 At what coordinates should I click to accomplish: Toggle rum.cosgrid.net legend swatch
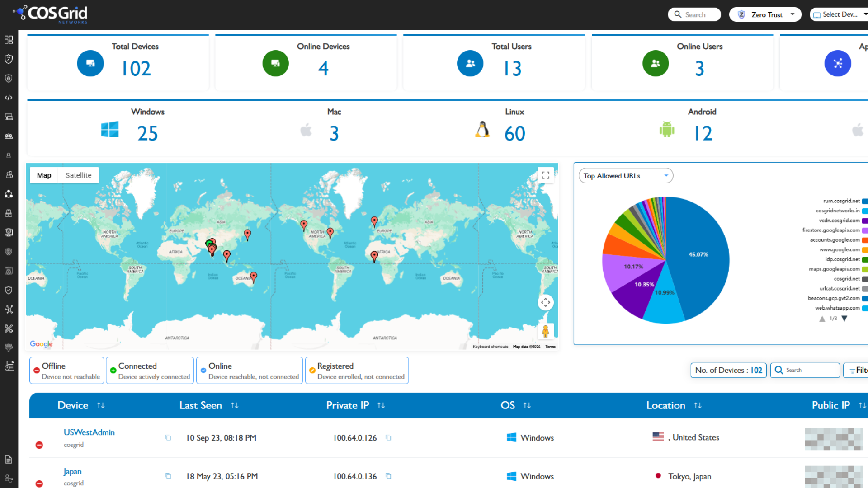[865, 201]
